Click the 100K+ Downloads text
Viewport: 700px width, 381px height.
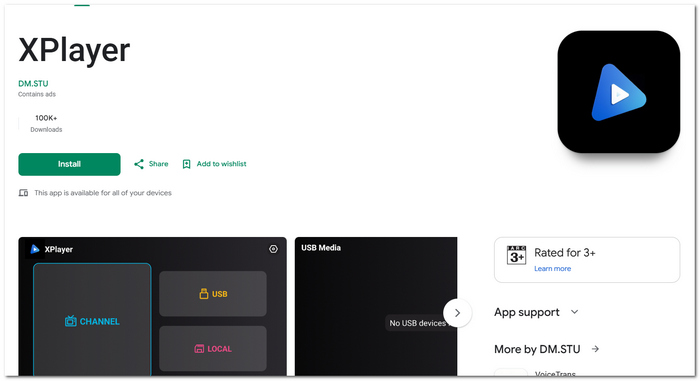pyautogui.click(x=46, y=123)
